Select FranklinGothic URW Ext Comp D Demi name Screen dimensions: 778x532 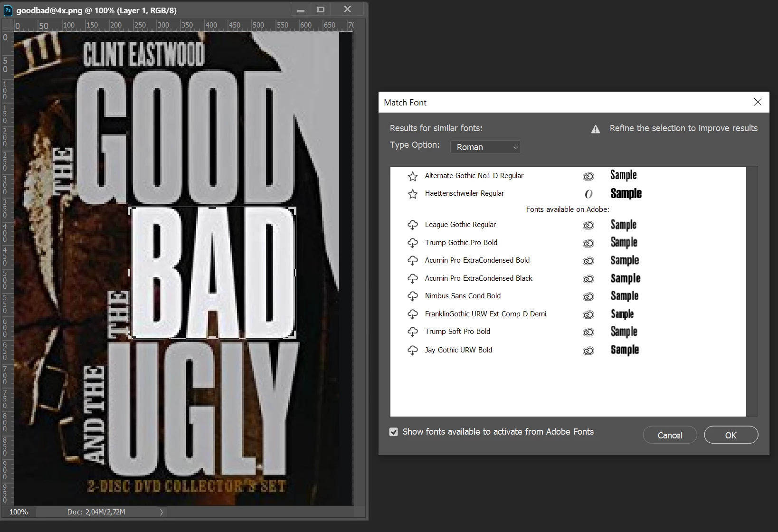pos(485,314)
